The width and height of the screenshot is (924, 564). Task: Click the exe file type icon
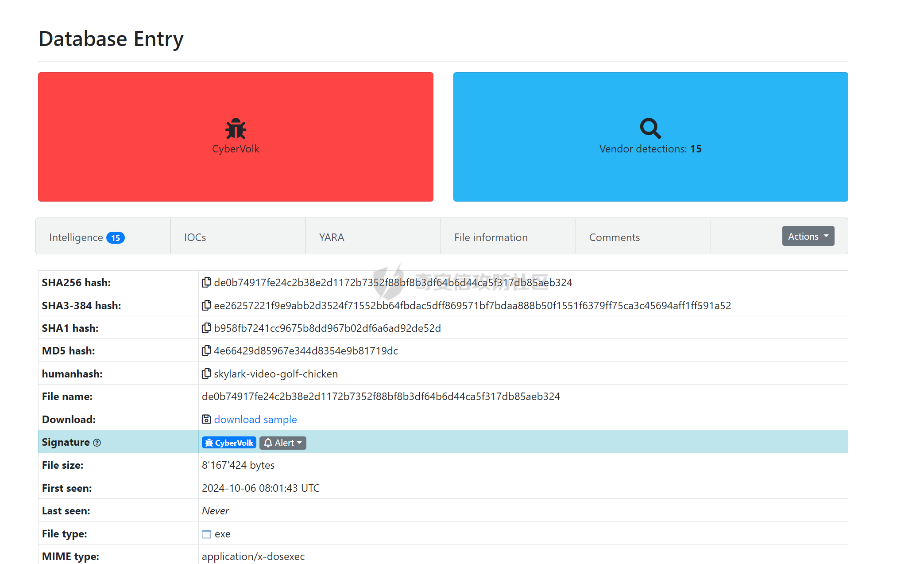pyautogui.click(x=206, y=534)
